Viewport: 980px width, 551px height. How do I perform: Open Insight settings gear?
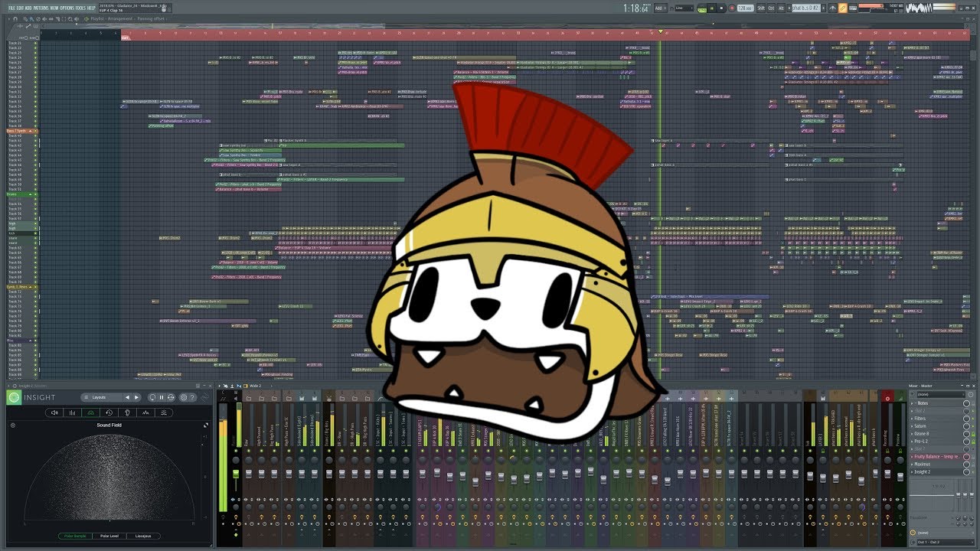click(184, 397)
